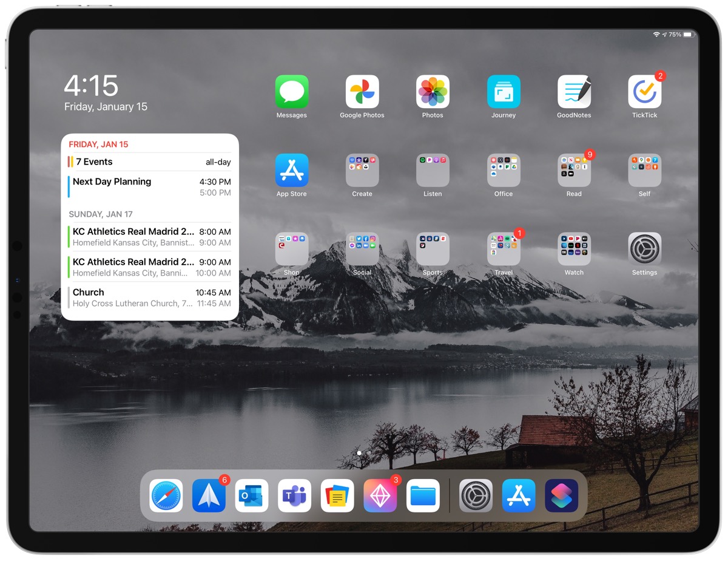Open the Craft gem app in dock
Viewport: 728px width, 561px height.
[380, 495]
